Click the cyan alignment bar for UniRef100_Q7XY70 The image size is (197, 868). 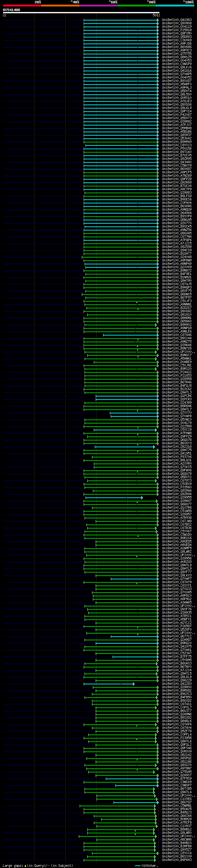(x=134, y=413)
